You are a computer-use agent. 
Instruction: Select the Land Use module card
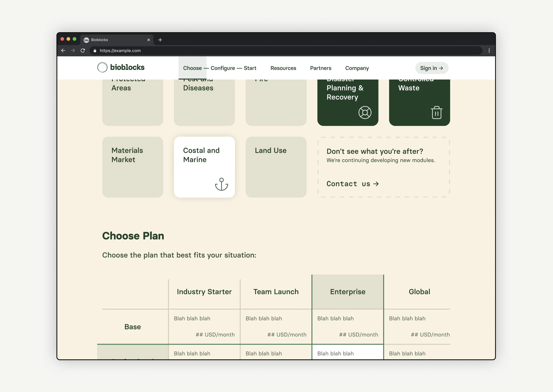[x=276, y=167]
